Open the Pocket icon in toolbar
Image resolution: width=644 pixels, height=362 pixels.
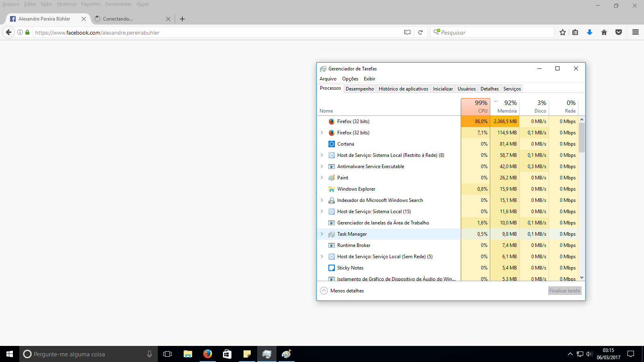point(619,33)
